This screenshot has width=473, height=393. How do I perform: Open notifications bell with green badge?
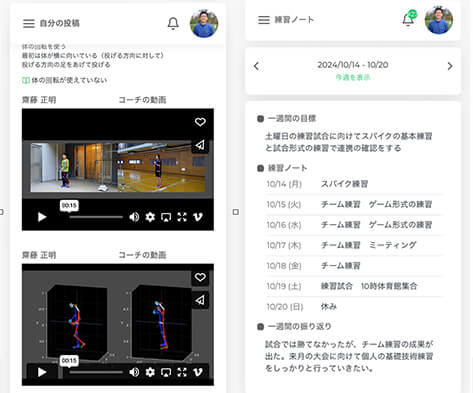tap(409, 18)
